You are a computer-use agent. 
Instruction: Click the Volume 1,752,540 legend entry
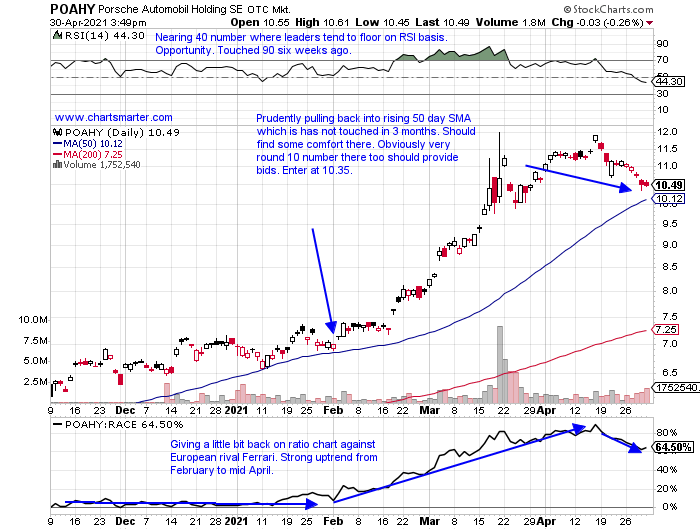coord(102,165)
